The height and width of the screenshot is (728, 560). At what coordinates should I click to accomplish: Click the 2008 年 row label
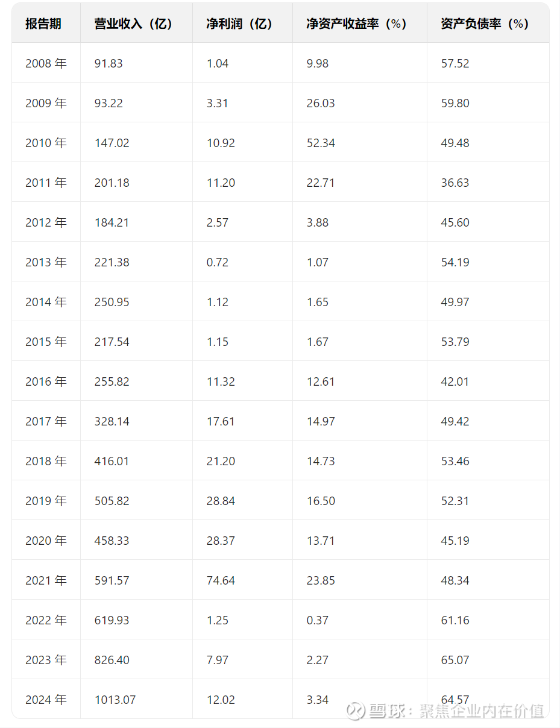click(46, 63)
